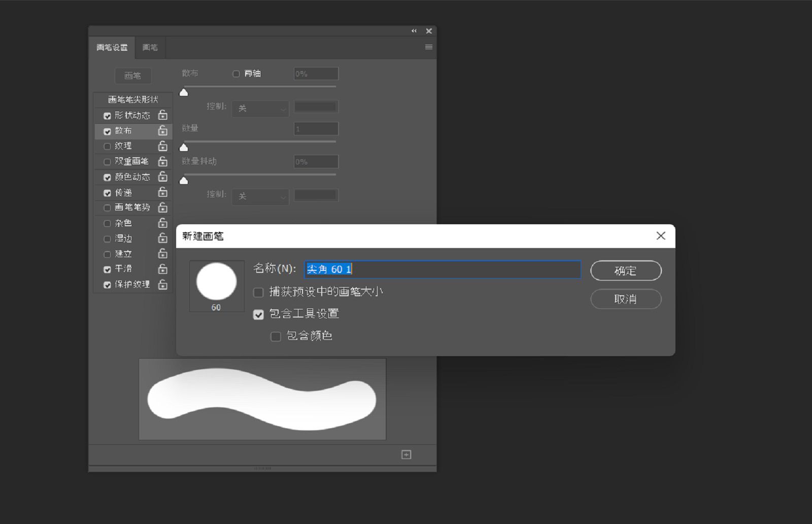
Task: Select the 纹理 label in the settings list
Action: click(x=123, y=146)
